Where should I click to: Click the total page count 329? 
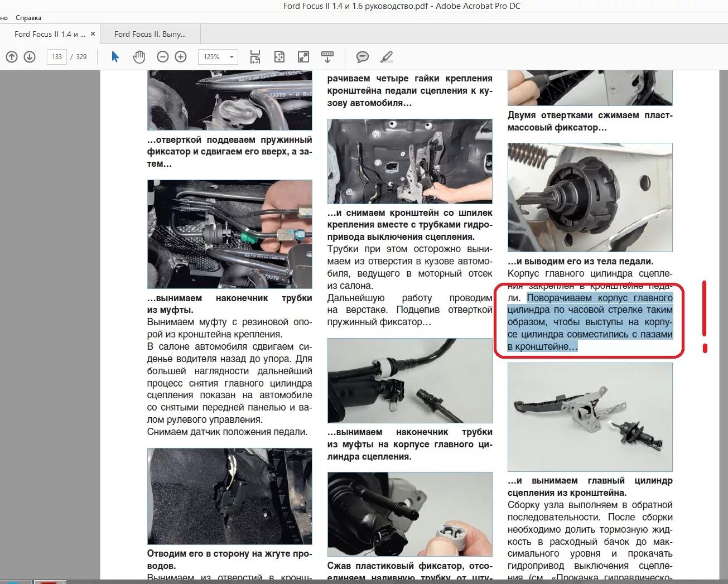tap(81, 57)
